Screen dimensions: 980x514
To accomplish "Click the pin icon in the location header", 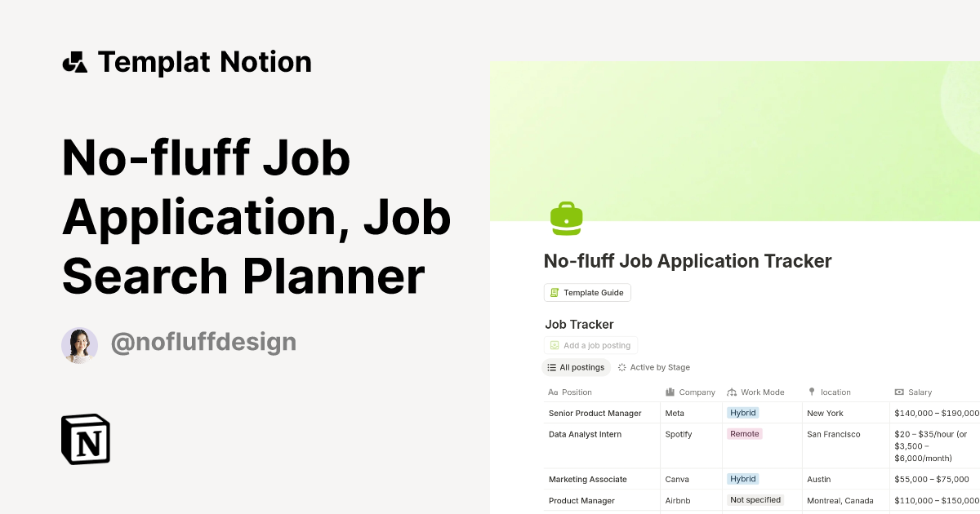I will point(811,392).
